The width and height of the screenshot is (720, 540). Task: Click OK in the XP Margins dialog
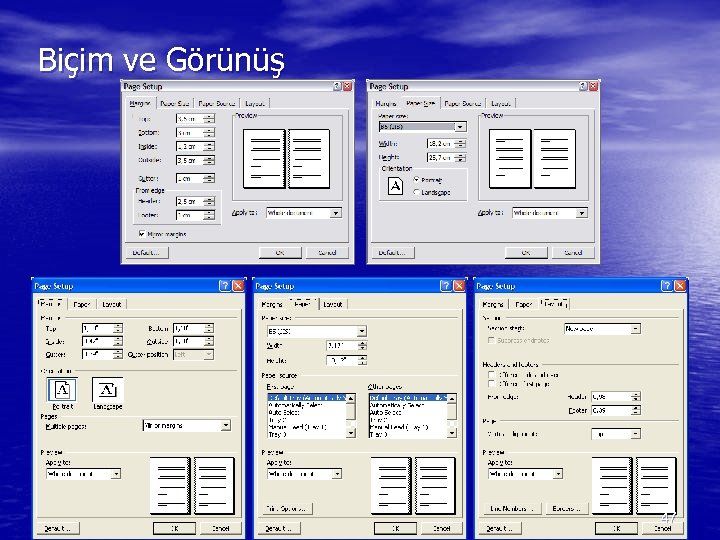click(x=174, y=528)
